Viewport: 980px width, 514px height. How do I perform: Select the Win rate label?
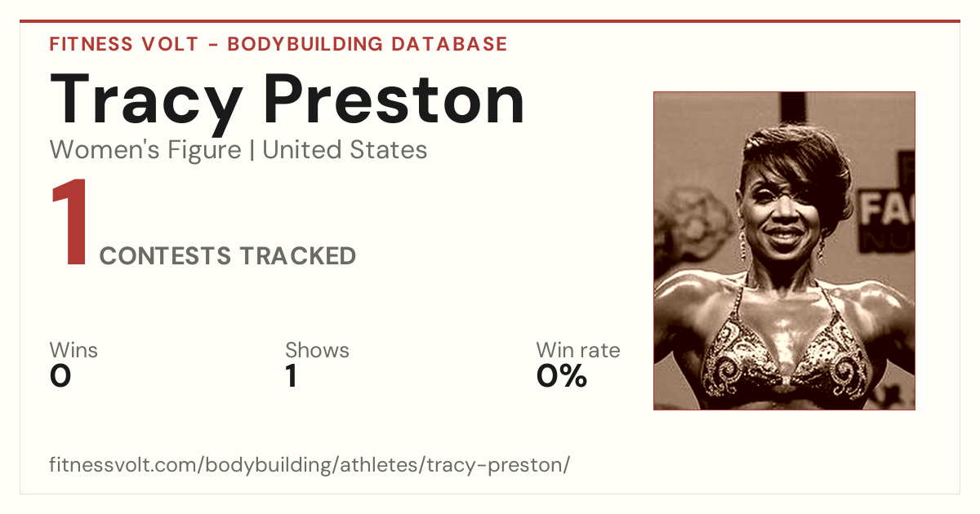pyautogui.click(x=577, y=351)
